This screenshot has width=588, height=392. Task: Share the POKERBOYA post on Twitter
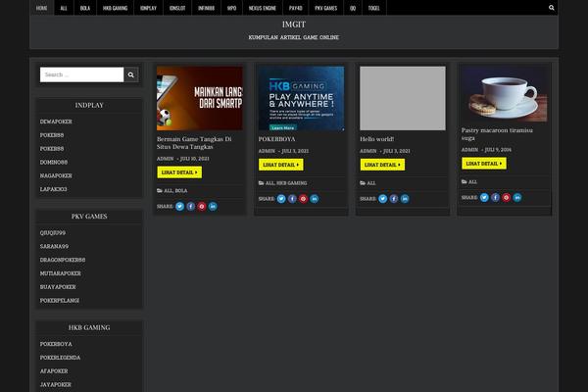[x=281, y=199]
